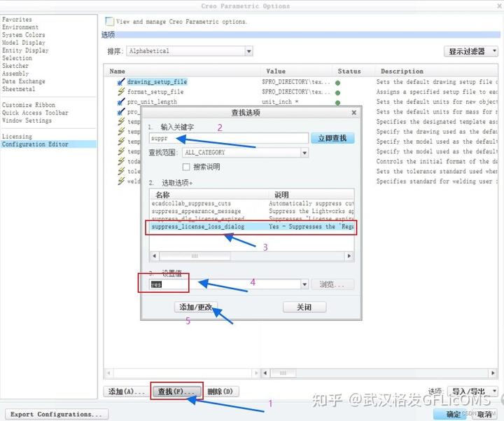Click the 浏览... button
The width and height of the screenshot is (504, 421).
[x=332, y=284]
